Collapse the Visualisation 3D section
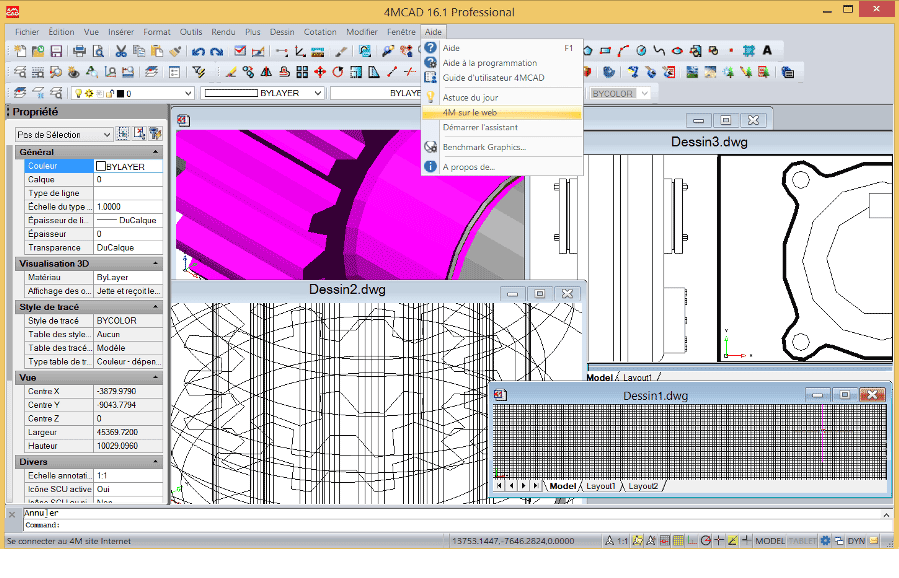 pos(155,263)
